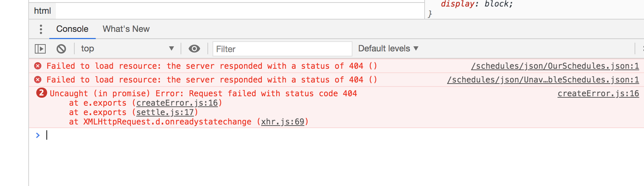
Task: Click createError.js:16 in the stack trace
Action: pyautogui.click(x=177, y=103)
